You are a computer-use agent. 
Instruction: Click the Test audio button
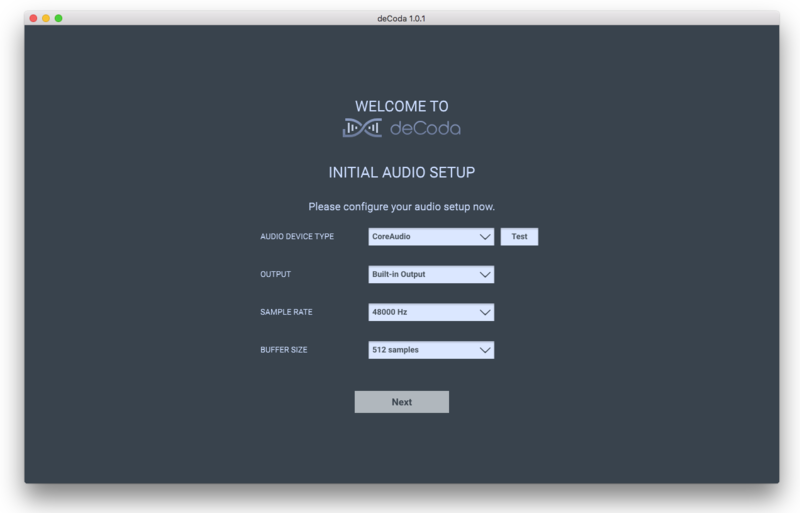(x=519, y=236)
